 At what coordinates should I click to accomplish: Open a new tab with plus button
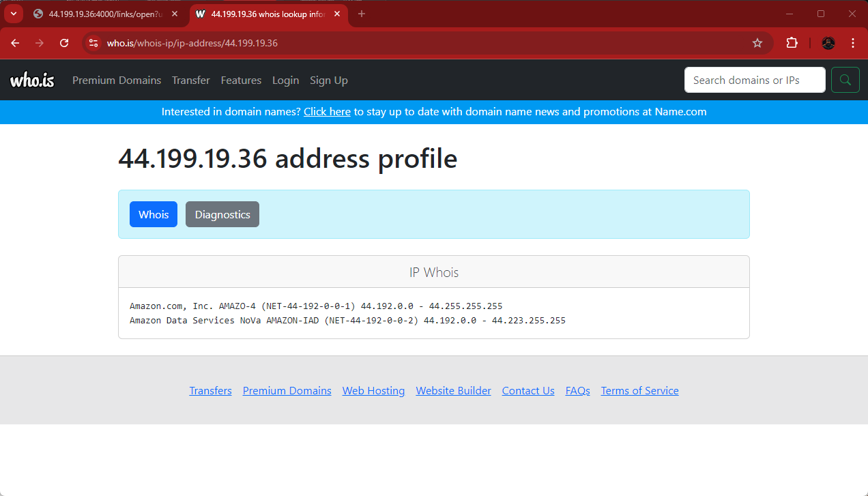tap(362, 14)
